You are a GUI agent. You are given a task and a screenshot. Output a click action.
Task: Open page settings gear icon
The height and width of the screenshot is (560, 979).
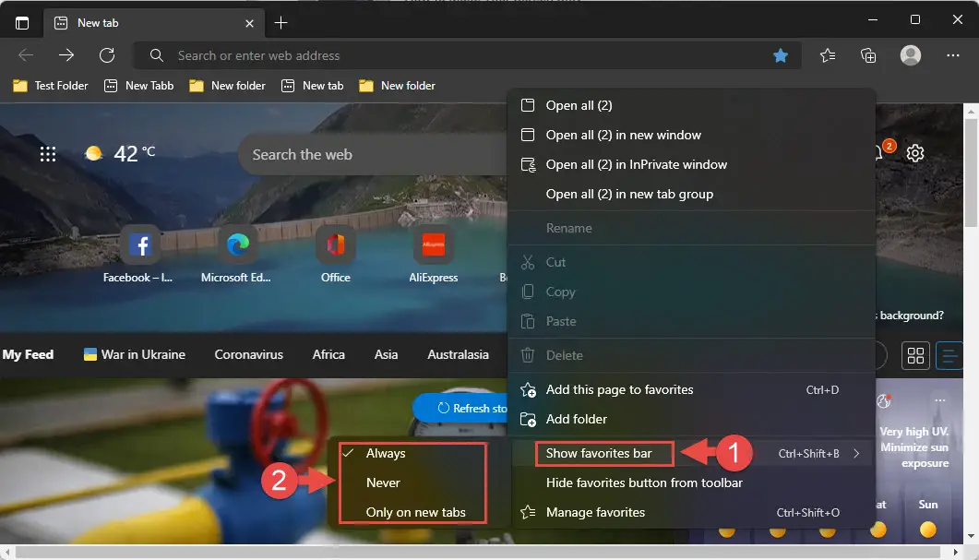point(914,153)
